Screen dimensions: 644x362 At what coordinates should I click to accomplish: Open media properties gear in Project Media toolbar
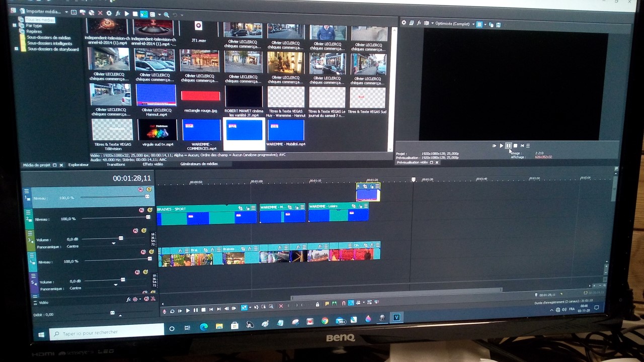pos(109,13)
